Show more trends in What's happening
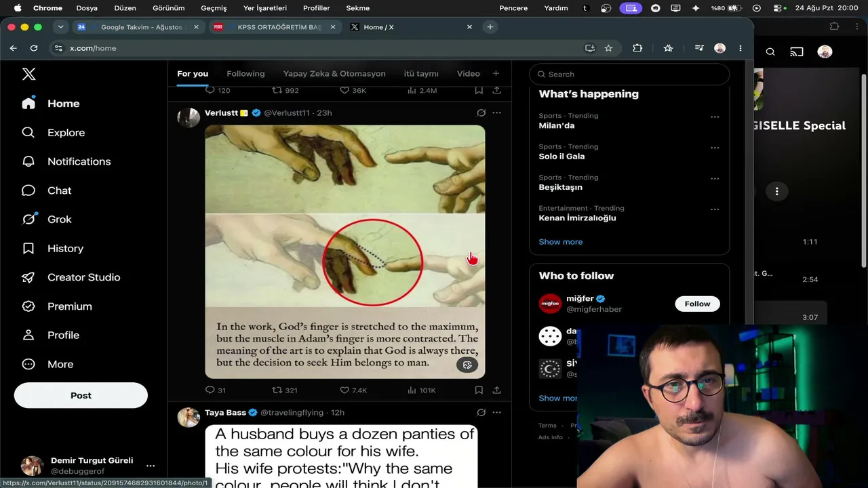 click(x=561, y=242)
